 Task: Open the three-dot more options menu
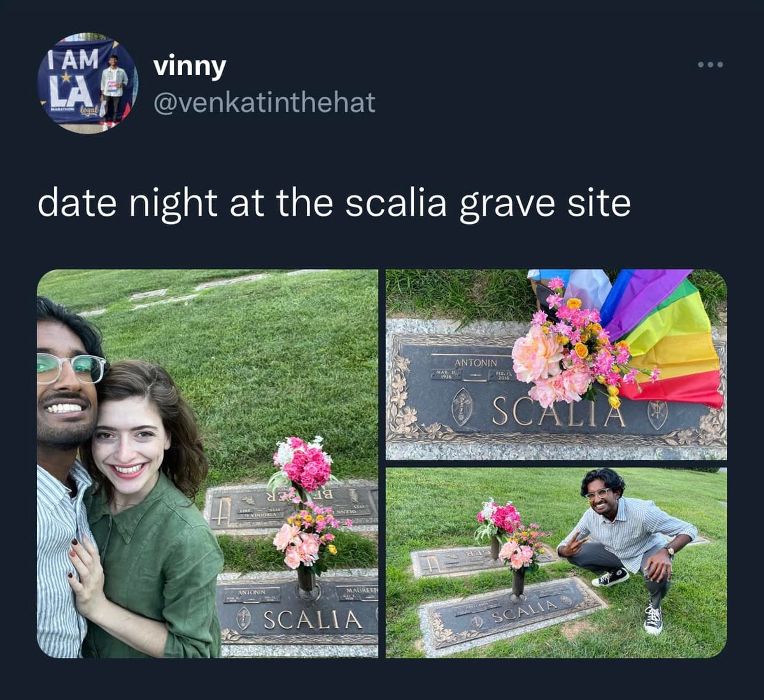(x=710, y=65)
